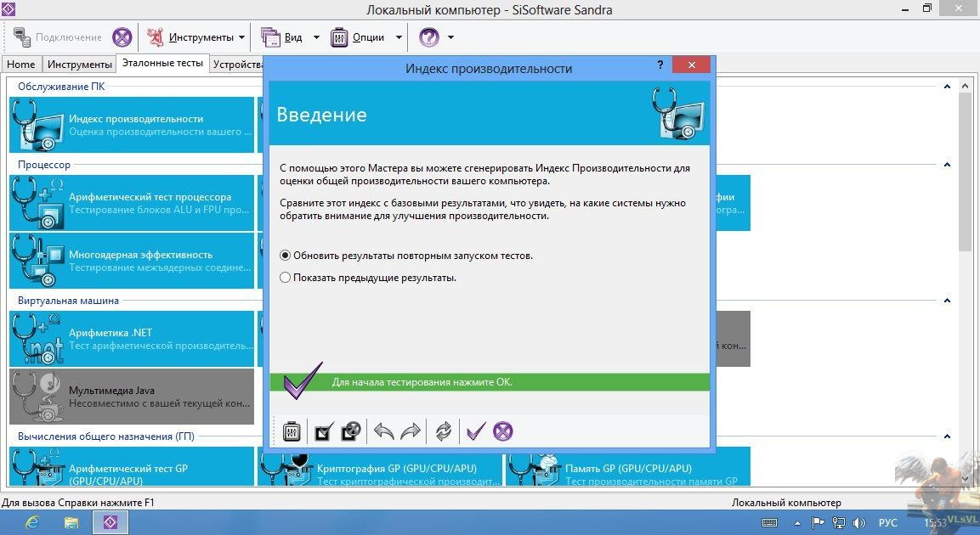Image resolution: width=980 pixels, height=535 pixels.
Task: Open the Арифметический тест процессора tile
Action: click(132, 203)
